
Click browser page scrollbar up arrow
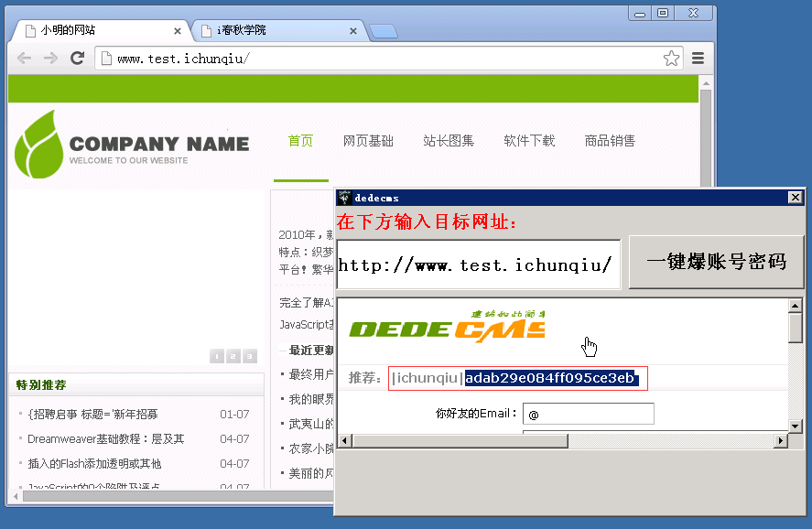click(706, 82)
